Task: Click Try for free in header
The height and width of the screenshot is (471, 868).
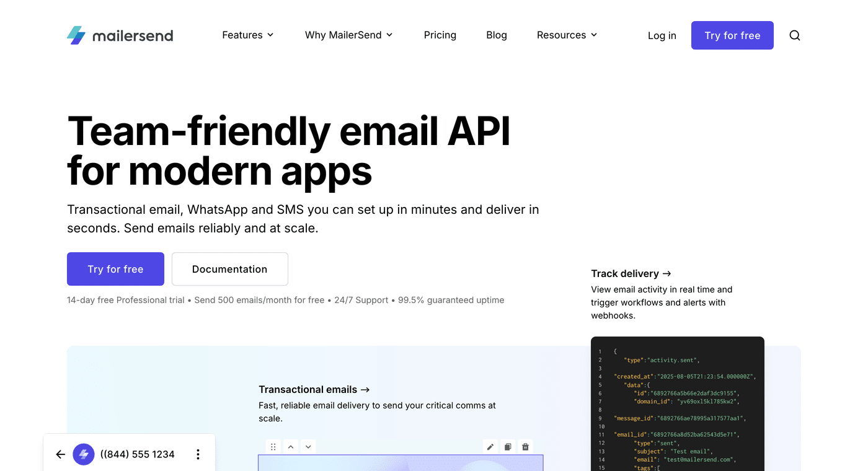Action: (732, 35)
